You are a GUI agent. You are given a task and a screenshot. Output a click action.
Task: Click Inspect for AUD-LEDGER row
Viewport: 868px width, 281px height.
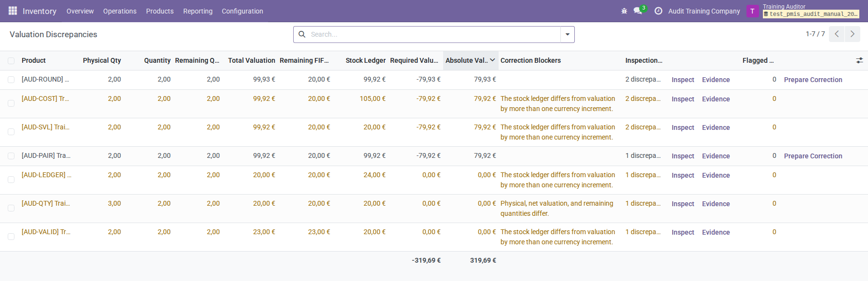pyautogui.click(x=683, y=175)
